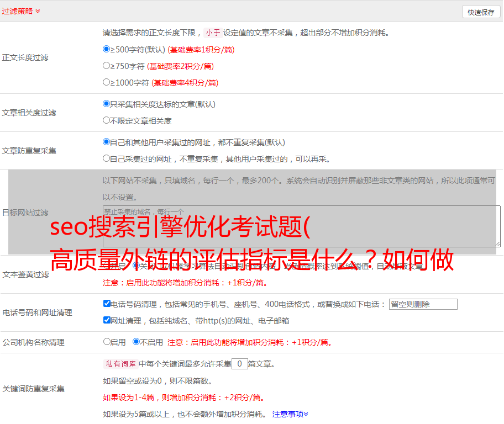Select the ≥1000字符 length option
Image resolution: width=504 pixels, height=424 pixels.
(x=106, y=82)
